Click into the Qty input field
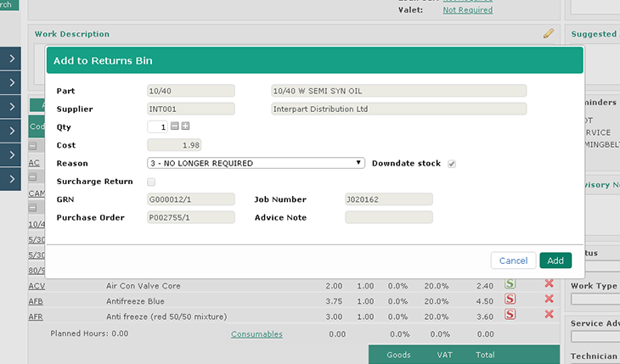Image resolution: width=620 pixels, height=364 pixels. pos(158,126)
